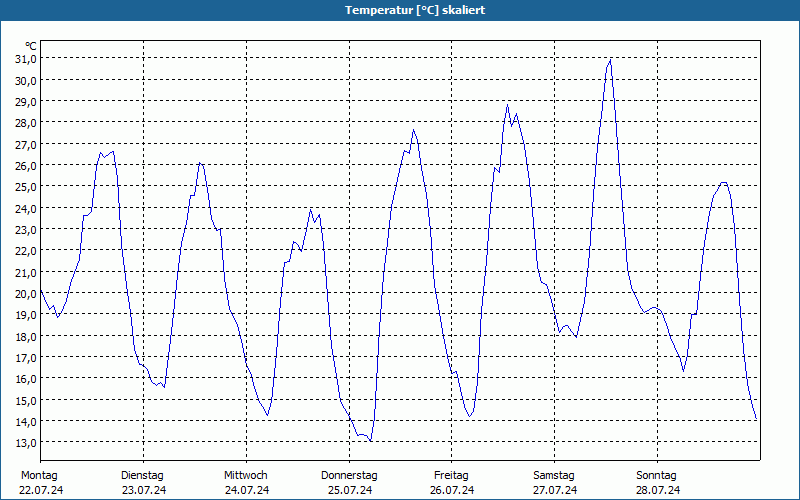Click the 15,0 axis value

tap(26, 400)
